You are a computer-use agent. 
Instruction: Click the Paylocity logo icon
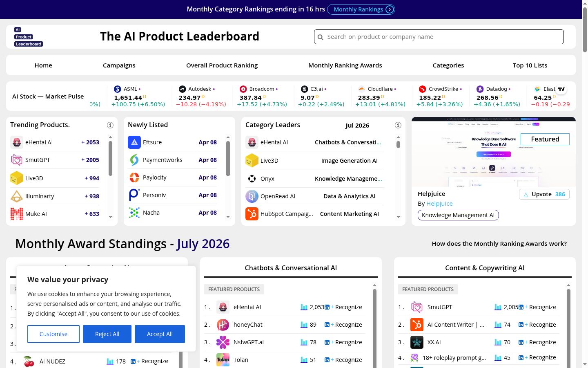134,177
